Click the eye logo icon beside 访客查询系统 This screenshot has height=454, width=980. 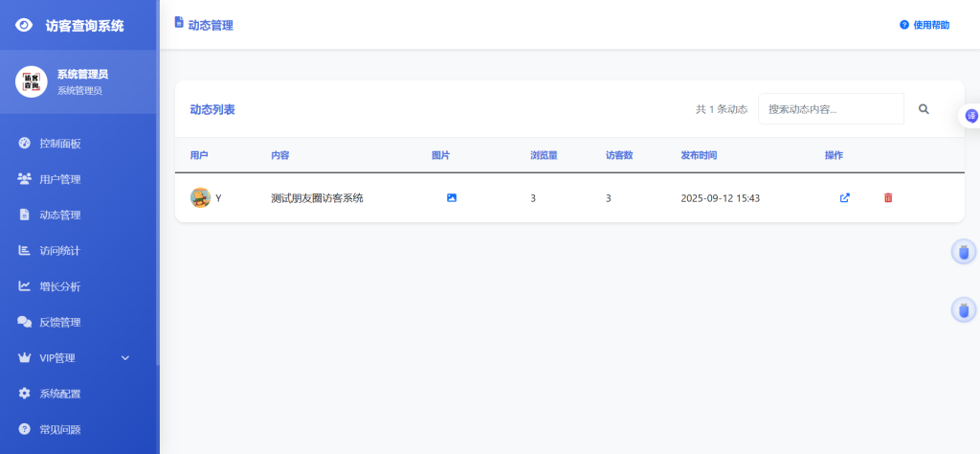[24, 26]
